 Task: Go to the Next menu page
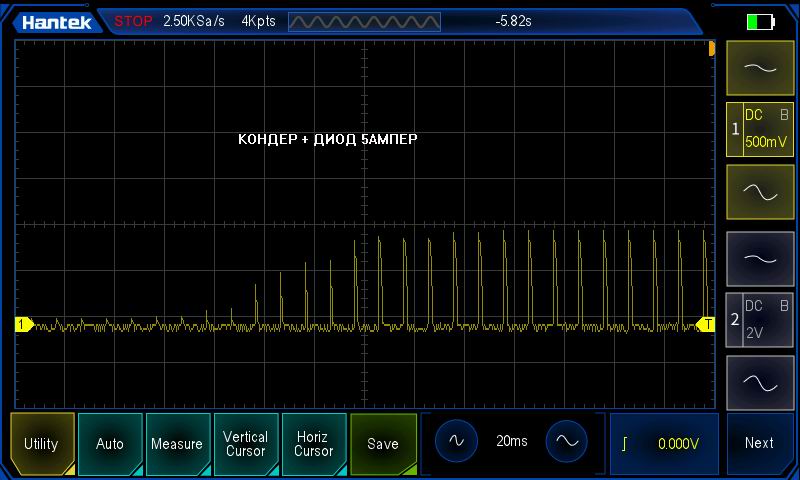point(759,443)
